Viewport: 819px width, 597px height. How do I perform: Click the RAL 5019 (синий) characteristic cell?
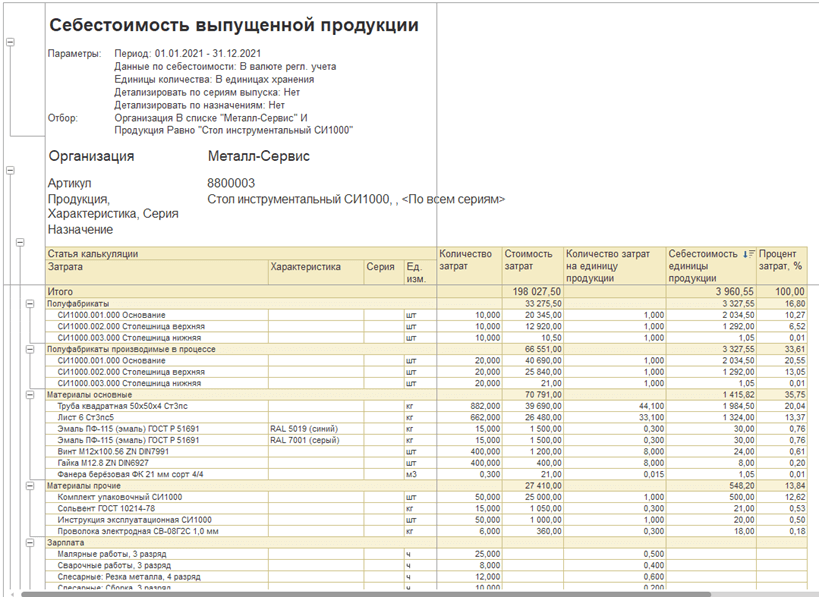pyautogui.click(x=305, y=428)
